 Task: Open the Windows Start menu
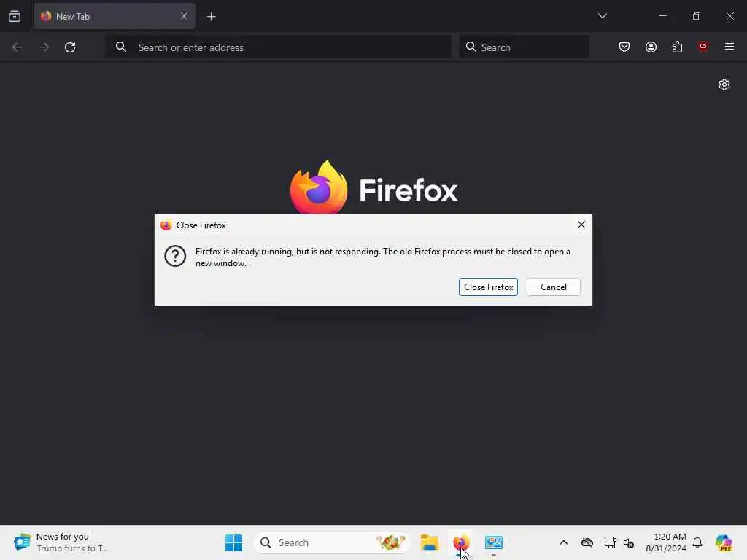(233, 542)
